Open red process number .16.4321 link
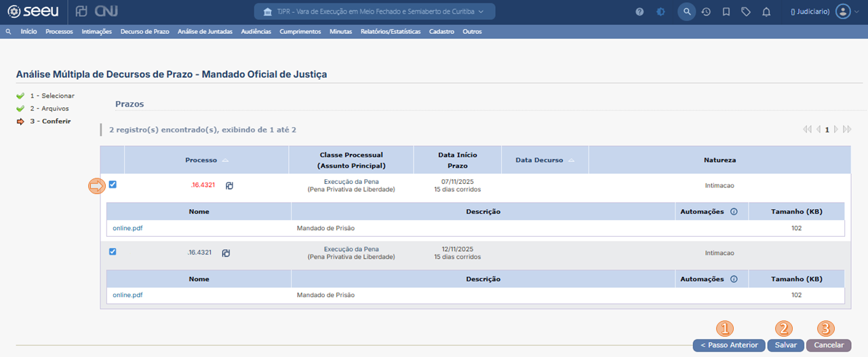This screenshot has height=357, width=868. [203, 185]
